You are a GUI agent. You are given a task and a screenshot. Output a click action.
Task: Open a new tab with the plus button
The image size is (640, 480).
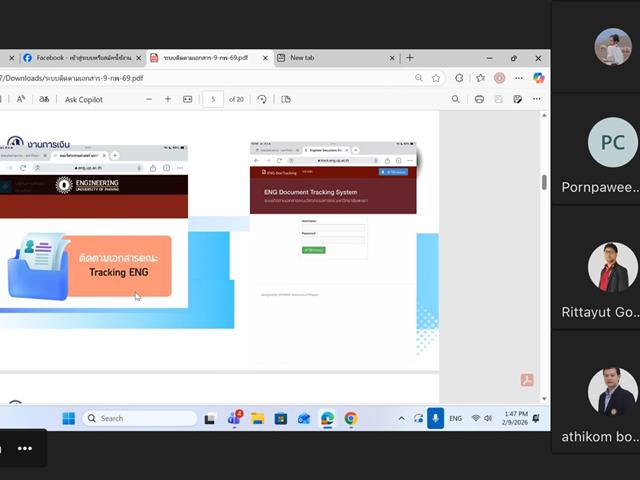pyautogui.click(x=410, y=58)
